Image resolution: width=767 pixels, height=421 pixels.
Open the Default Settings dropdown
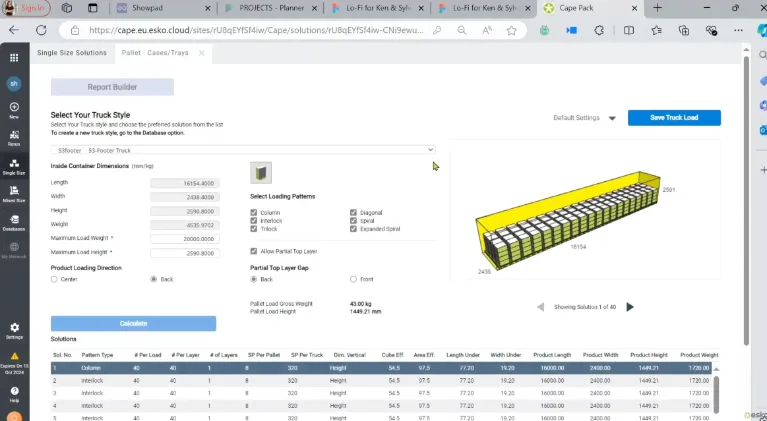coord(611,118)
